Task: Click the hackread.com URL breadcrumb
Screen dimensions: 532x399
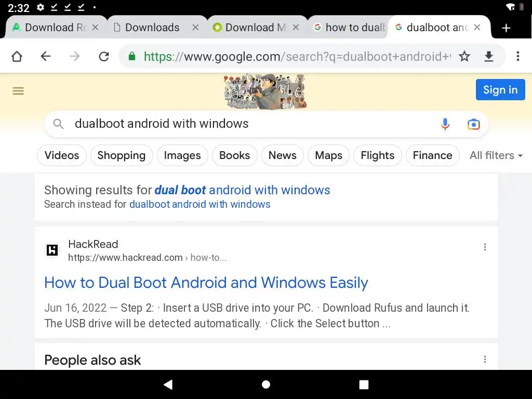Action: pyautogui.click(x=147, y=258)
